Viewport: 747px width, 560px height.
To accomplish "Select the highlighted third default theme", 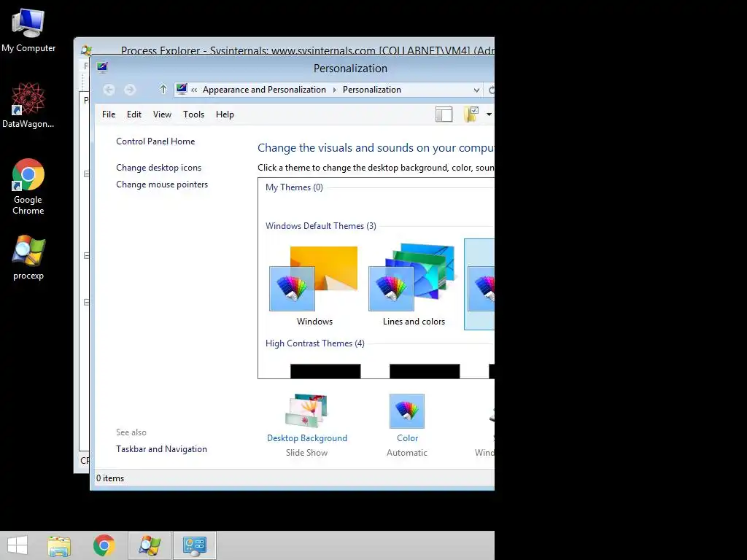I will [x=479, y=284].
